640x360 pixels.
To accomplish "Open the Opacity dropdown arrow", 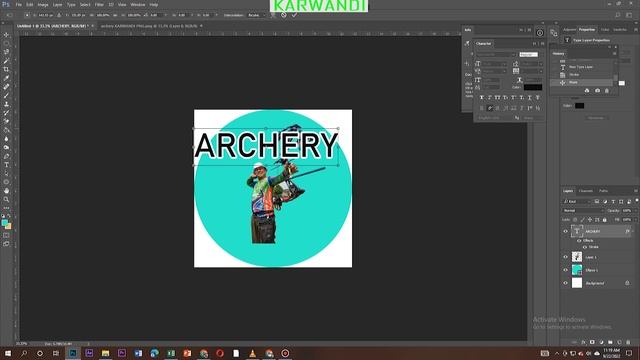I will coord(635,211).
